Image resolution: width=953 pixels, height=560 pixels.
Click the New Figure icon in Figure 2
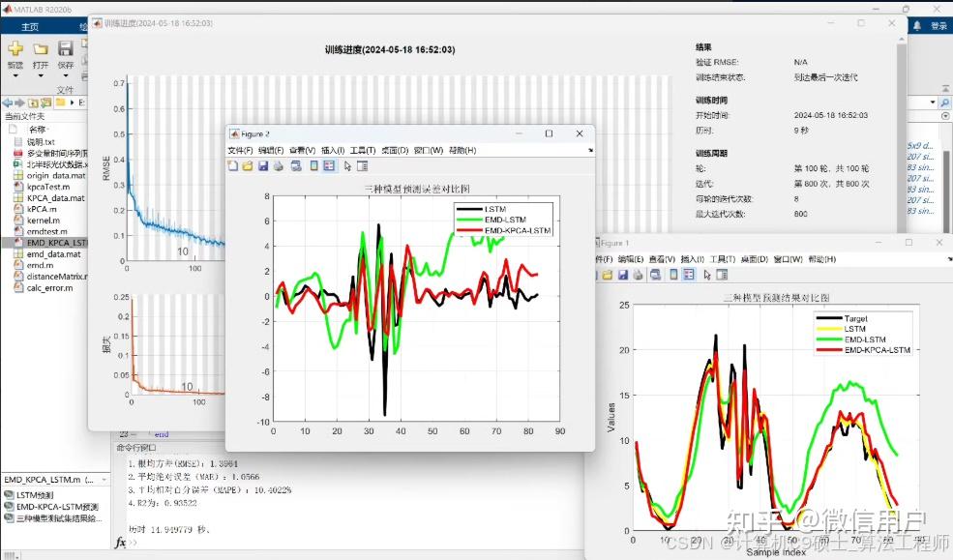(230, 165)
